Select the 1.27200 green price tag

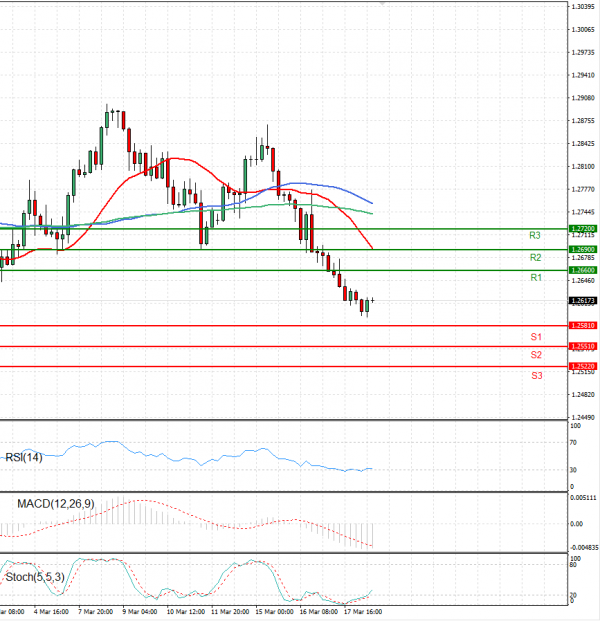pos(583,229)
